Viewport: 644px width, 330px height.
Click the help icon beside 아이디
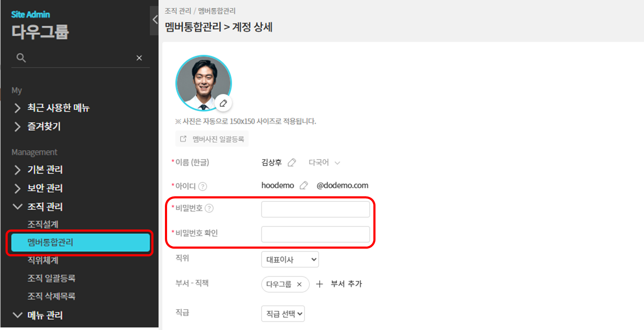click(203, 186)
